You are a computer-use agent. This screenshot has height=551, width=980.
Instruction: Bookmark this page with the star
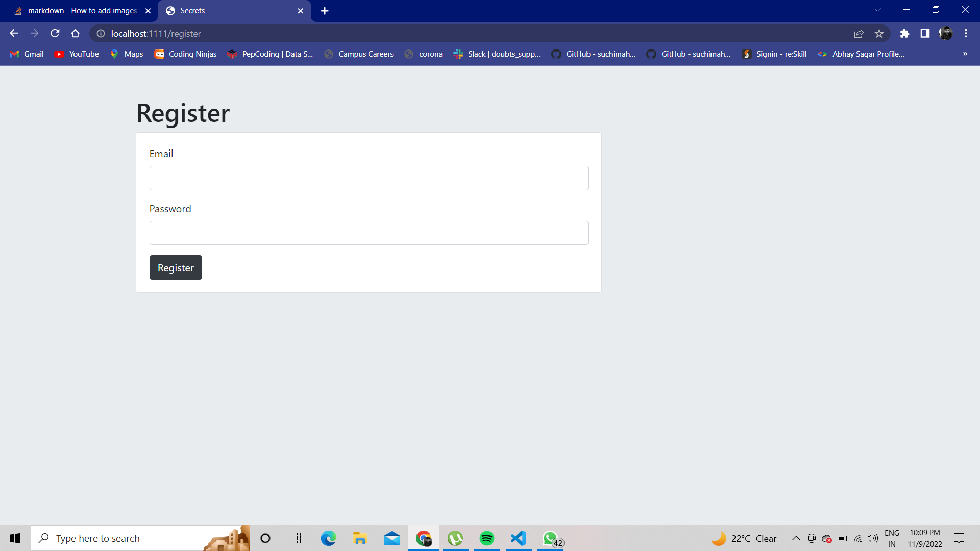point(879,34)
